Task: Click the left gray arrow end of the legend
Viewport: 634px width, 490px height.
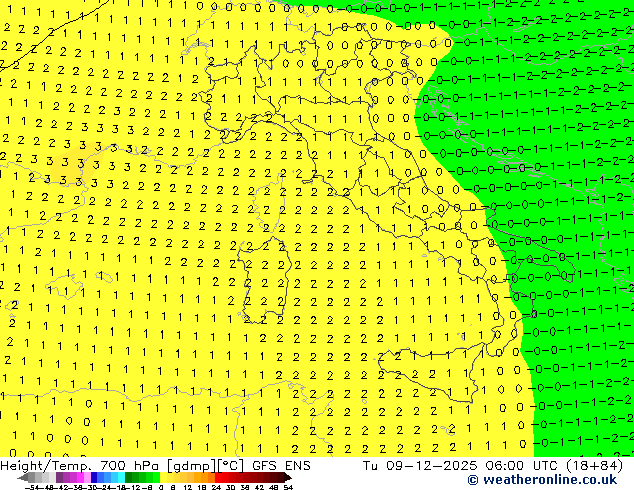Action: [23, 477]
